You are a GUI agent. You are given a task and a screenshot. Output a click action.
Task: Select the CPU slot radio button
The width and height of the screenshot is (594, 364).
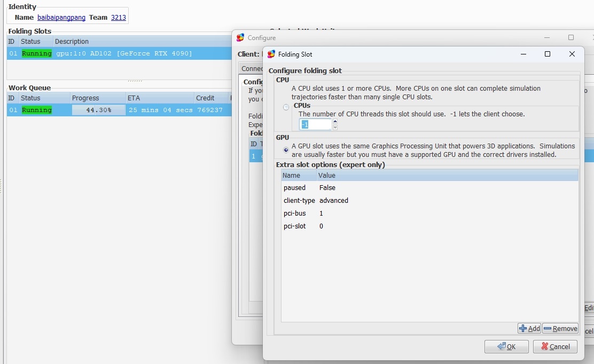(286, 107)
